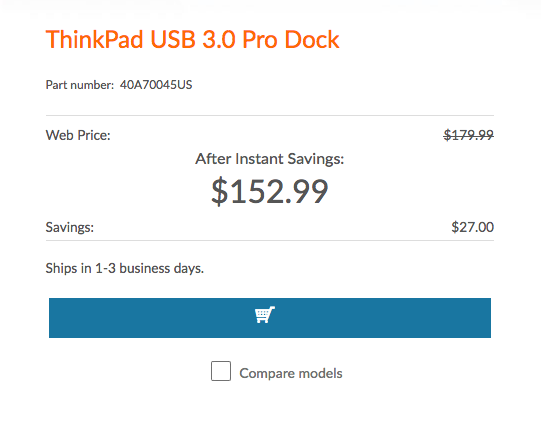Click the word ThinkPad in the orange title
Screen dimensions: 541x428
(95, 40)
